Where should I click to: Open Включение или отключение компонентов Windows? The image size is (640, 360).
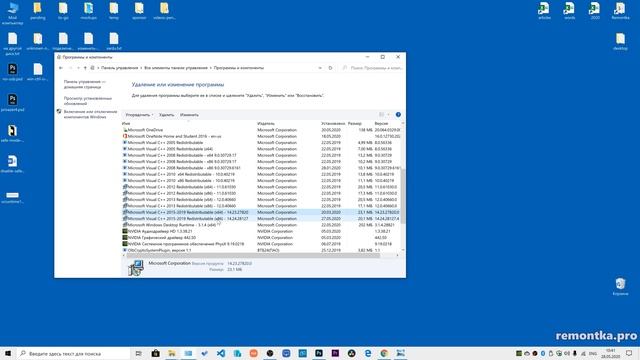pos(90,114)
